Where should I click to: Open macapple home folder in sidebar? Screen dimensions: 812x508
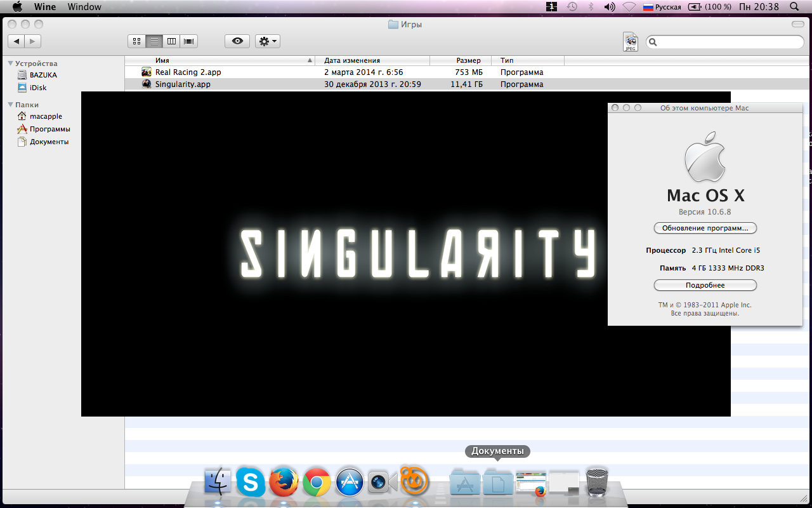(x=46, y=116)
